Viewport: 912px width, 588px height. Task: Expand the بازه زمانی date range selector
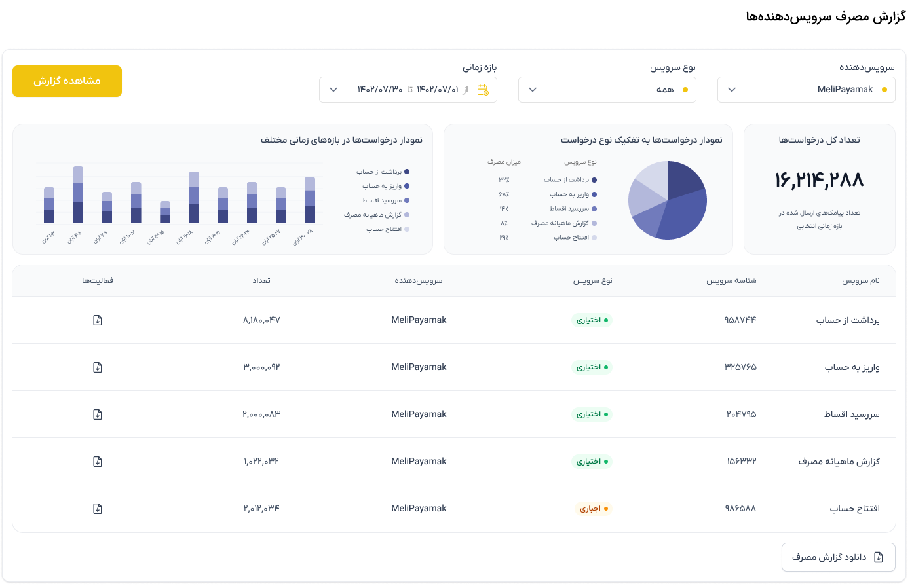pos(408,90)
